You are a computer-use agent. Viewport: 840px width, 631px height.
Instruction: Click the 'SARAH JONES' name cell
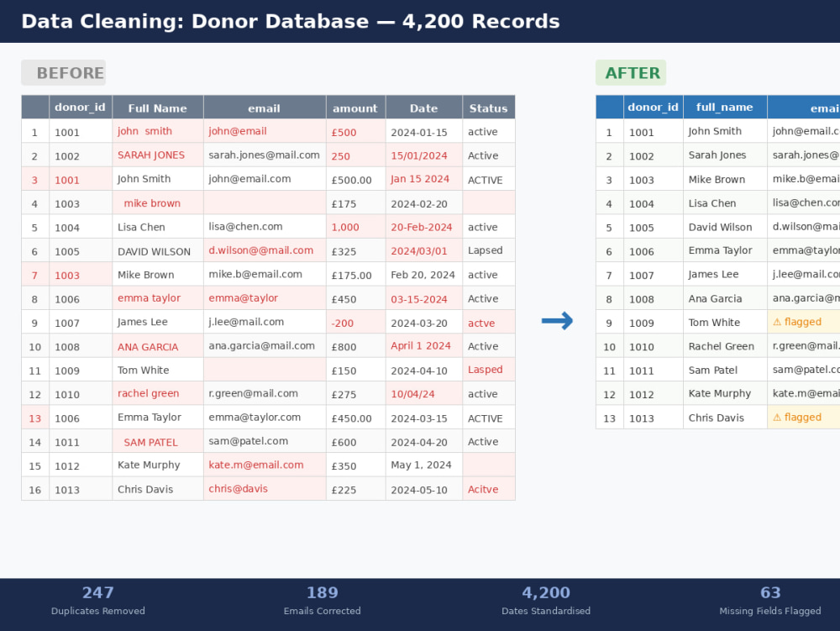(158, 155)
